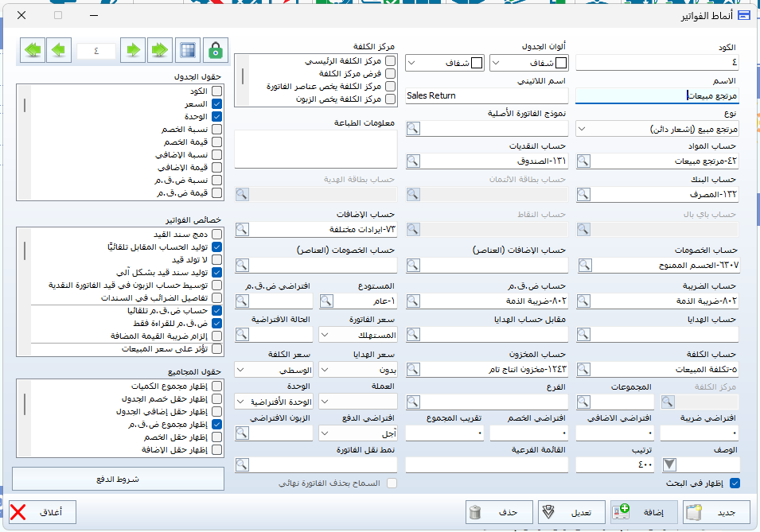The image size is (760, 532).
Task: Click the first ألوان الجدول color swatch
Action: coord(562,62)
